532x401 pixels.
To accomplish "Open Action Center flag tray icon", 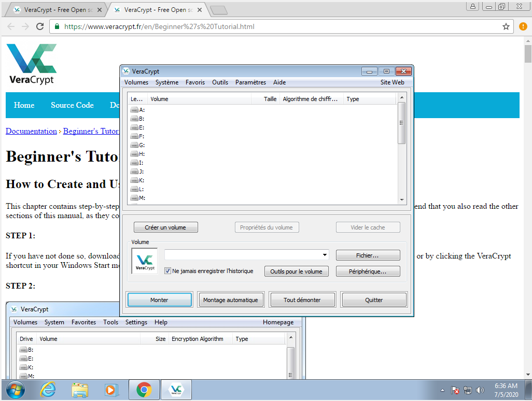I will (455, 391).
